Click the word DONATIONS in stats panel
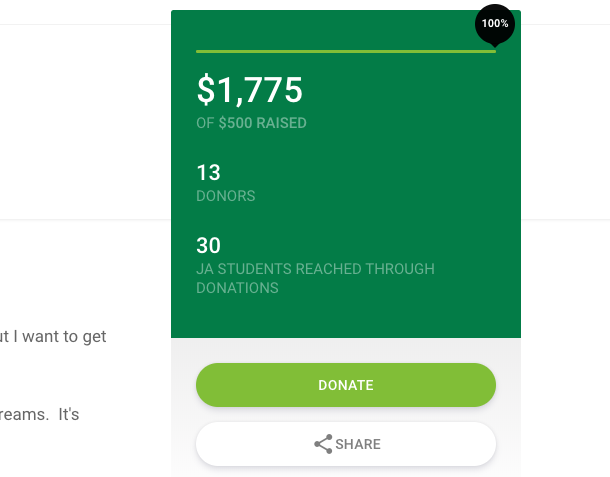The image size is (610, 477). point(237,288)
